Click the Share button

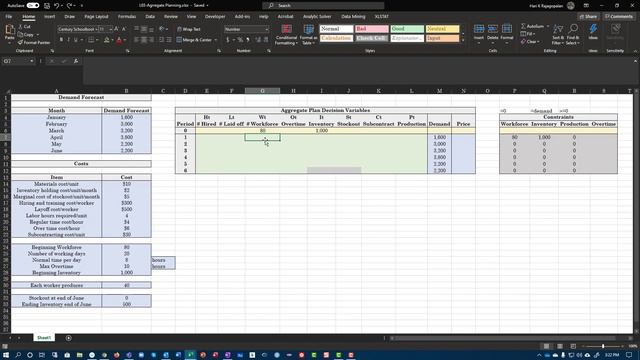[588, 17]
